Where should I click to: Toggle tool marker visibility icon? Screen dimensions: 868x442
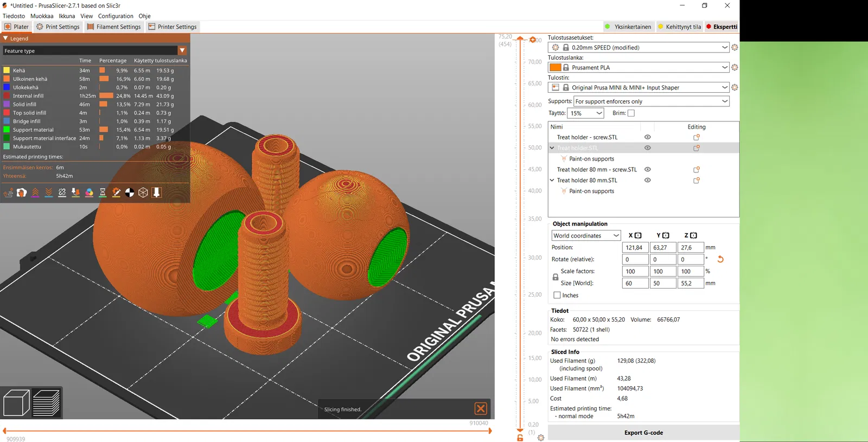[x=157, y=193]
